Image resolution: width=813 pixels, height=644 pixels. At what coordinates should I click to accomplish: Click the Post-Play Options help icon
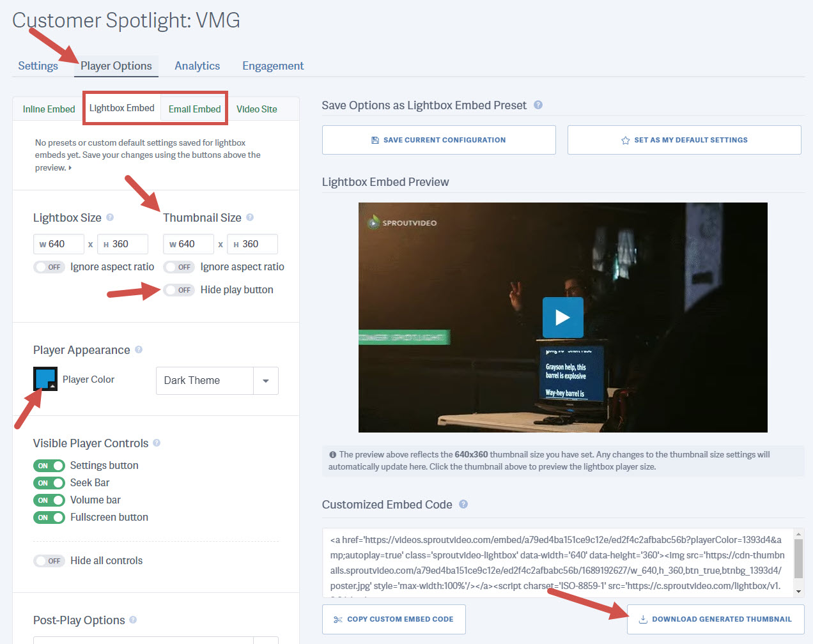point(132,620)
